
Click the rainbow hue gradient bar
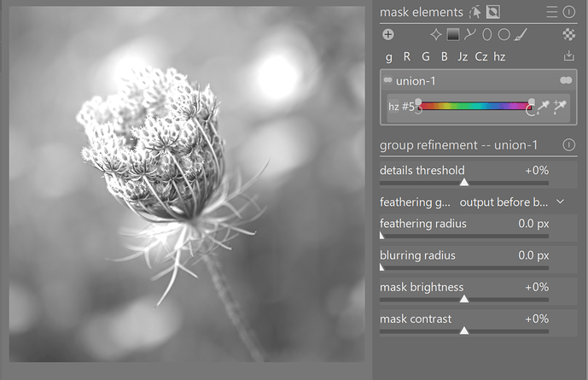point(474,106)
